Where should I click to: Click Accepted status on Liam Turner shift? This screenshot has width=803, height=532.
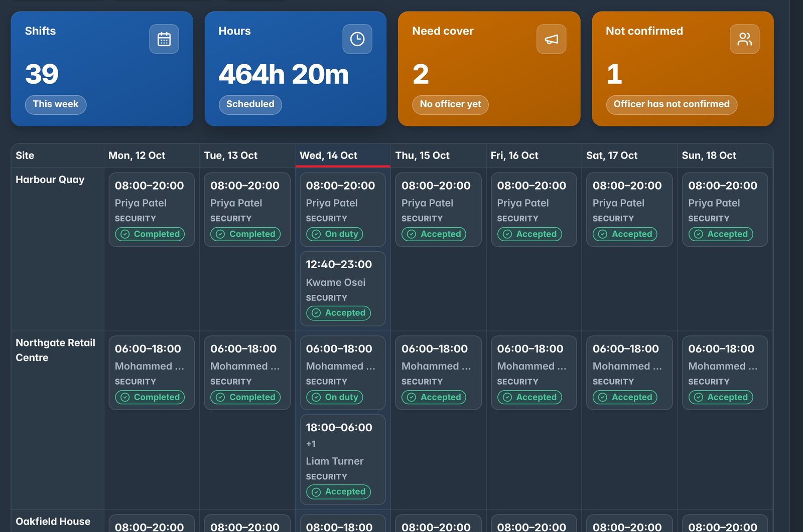pos(339,492)
